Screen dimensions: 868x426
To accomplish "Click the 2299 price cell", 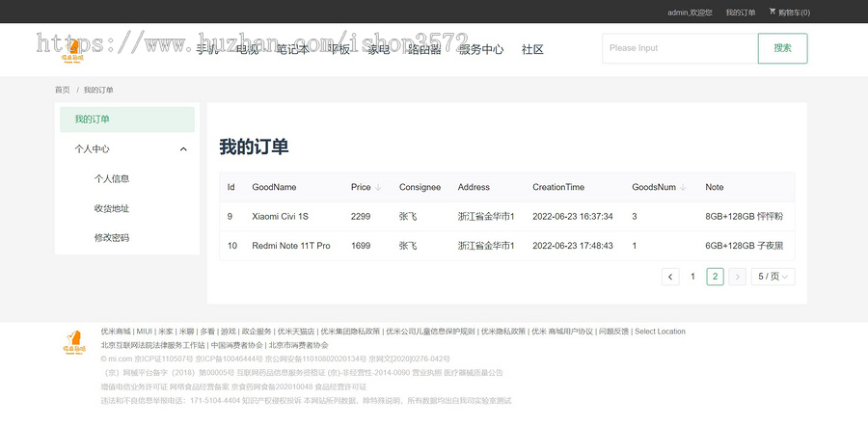I will tap(361, 216).
